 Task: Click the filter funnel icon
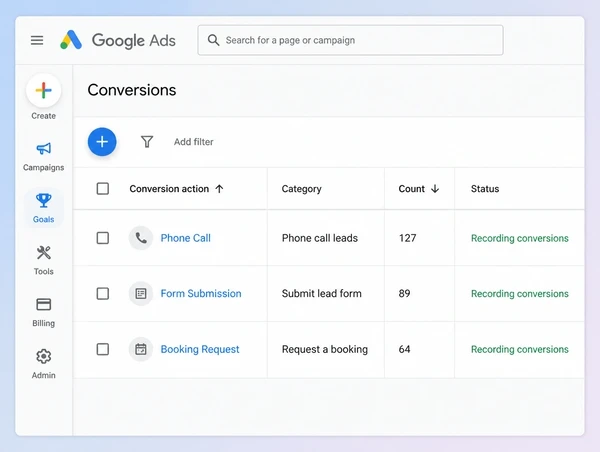point(147,142)
